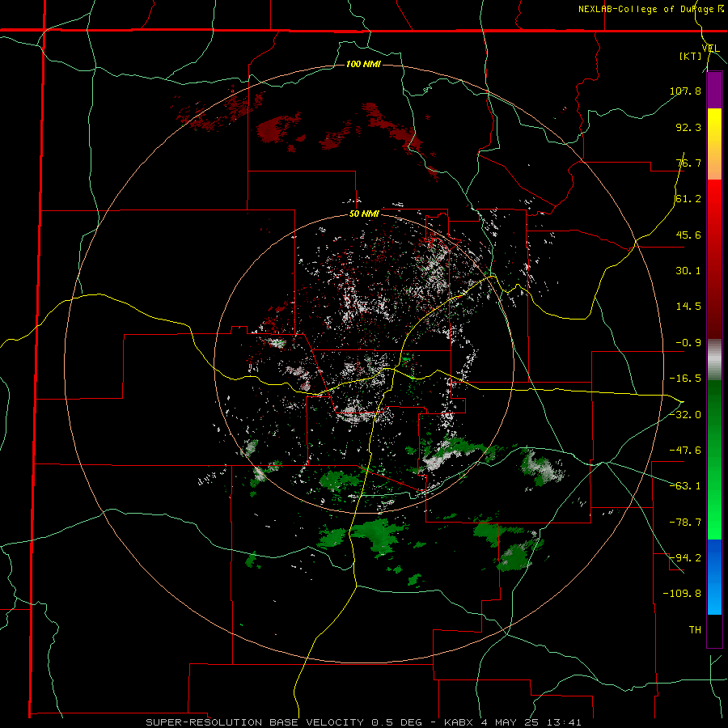Screen dimensions: 728x728
Task: Click the -16.5 velocity scale value
Action: click(x=685, y=379)
